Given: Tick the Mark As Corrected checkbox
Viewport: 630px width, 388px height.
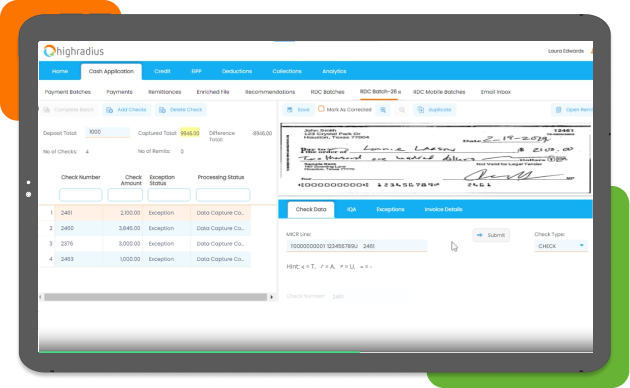Looking at the screenshot, I should [x=321, y=109].
